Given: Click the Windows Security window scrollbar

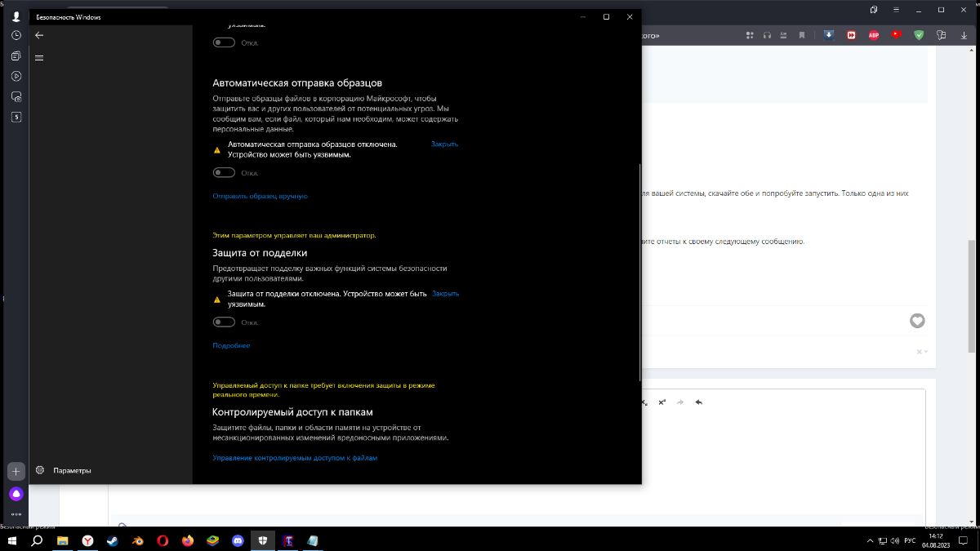Looking at the screenshot, I should pyautogui.click(x=639, y=272).
